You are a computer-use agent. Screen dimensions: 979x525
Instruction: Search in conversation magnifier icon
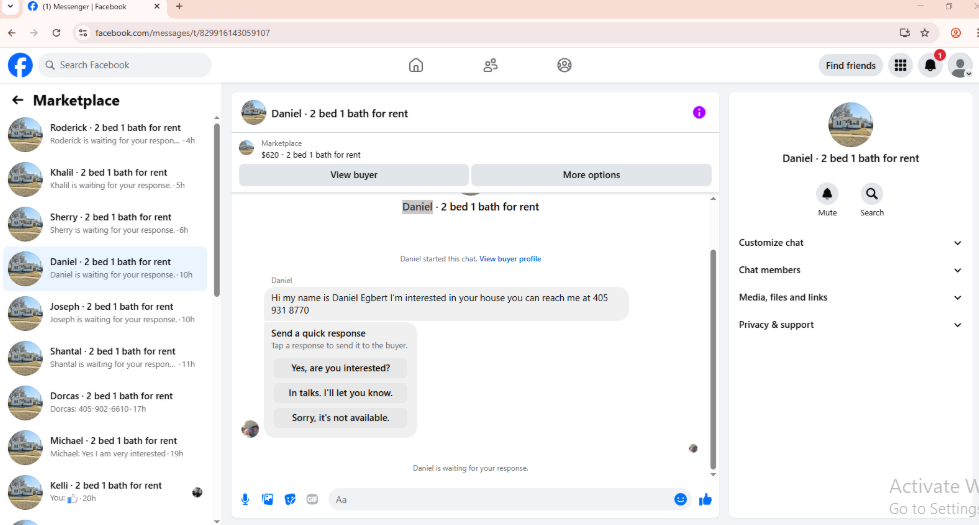click(872, 194)
